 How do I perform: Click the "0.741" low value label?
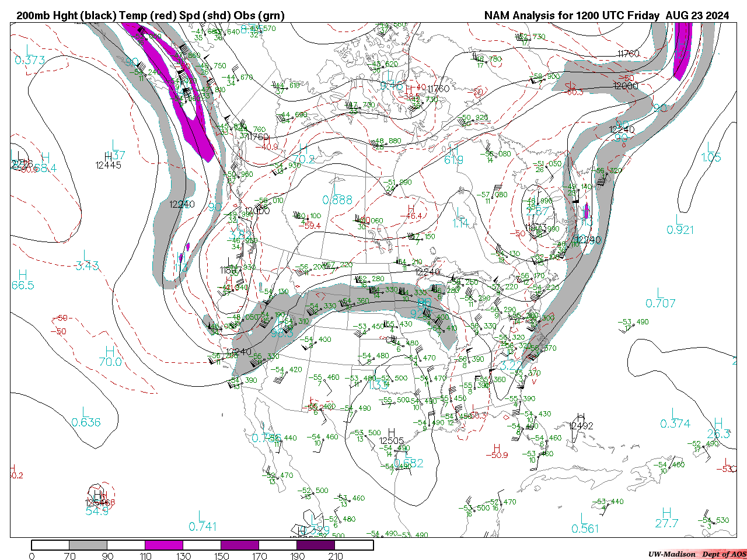pos(203,527)
